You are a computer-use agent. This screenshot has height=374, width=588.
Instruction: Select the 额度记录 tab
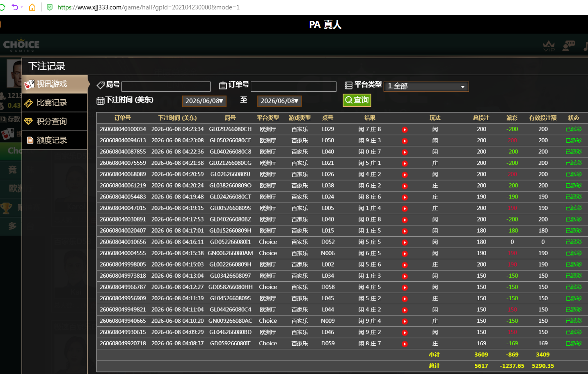point(55,140)
